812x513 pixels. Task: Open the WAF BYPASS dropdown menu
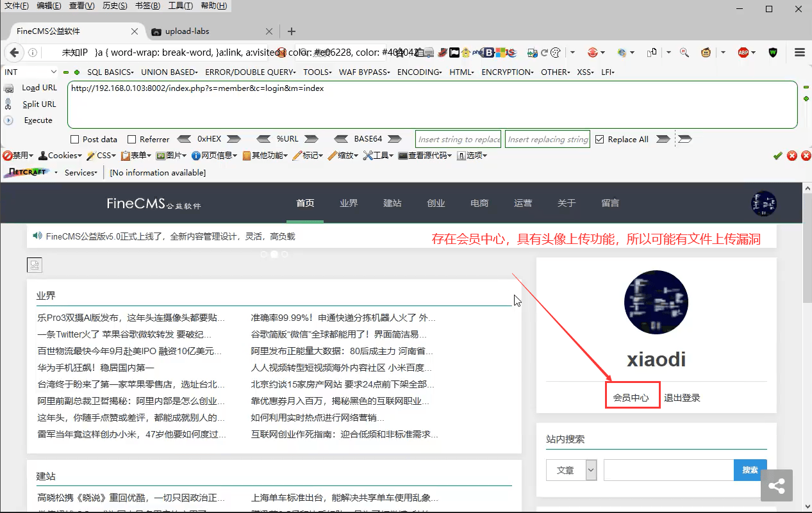pos(365,72)
